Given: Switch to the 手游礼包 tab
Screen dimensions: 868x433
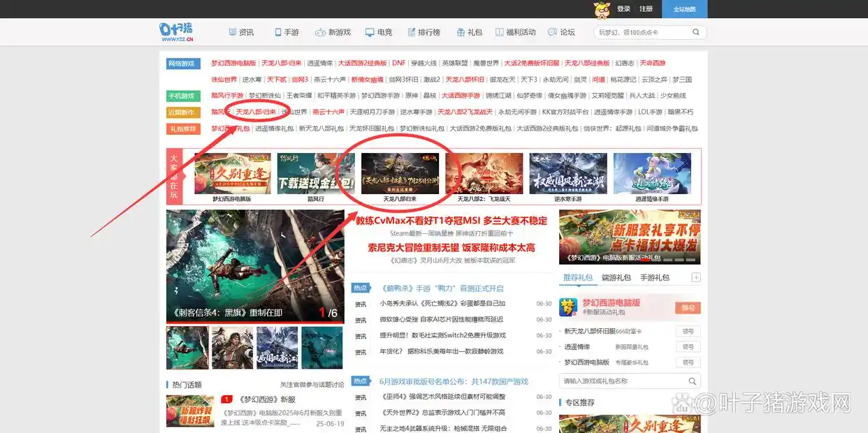Looking at the screenshot, I should (655, 277).
